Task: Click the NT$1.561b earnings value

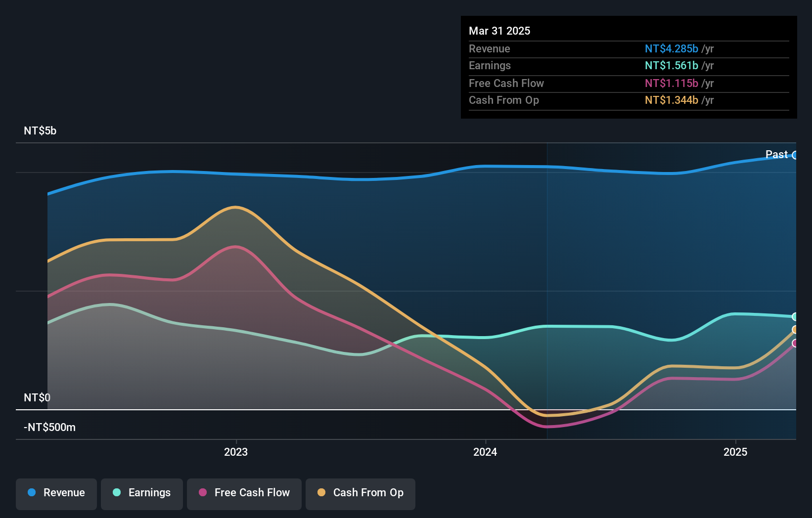Action: tap(672, 65)
